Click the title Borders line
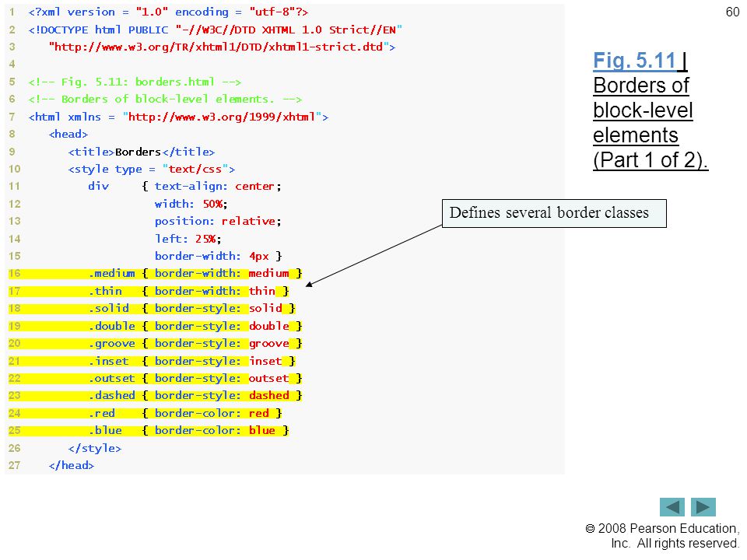Screen dimensions: 747x560 (142, 152)
